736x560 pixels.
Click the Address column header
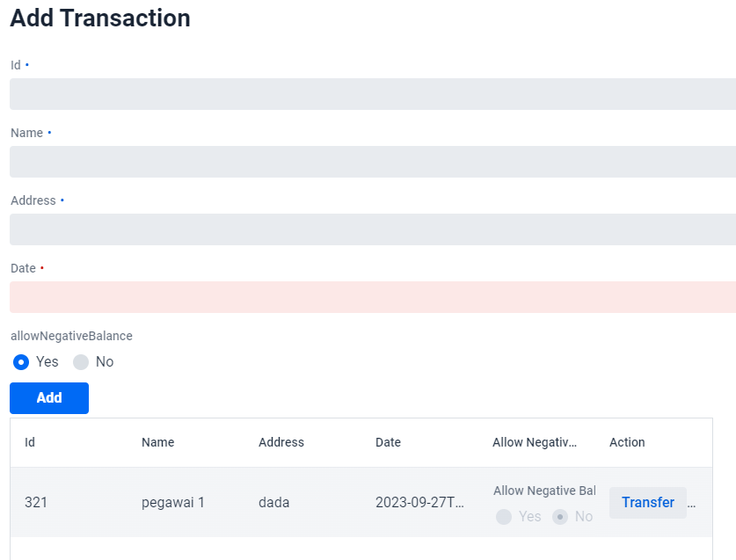click(281, 442)
